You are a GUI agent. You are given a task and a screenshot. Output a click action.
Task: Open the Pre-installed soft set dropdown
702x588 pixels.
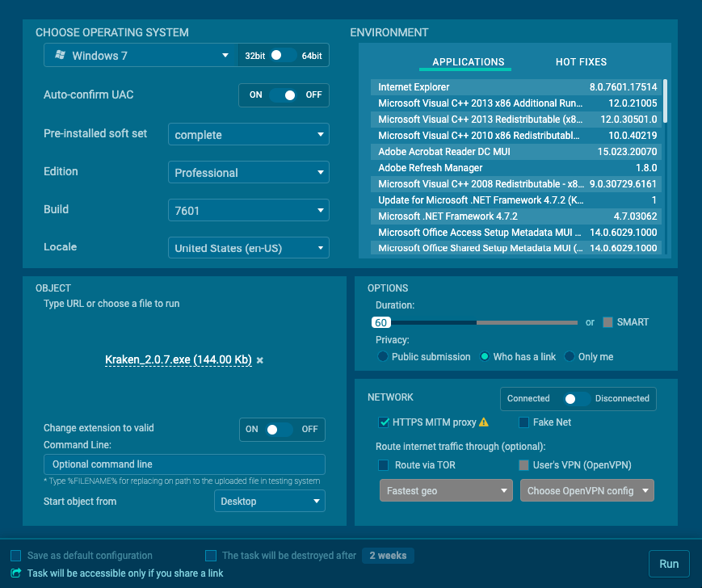point(249,134)
